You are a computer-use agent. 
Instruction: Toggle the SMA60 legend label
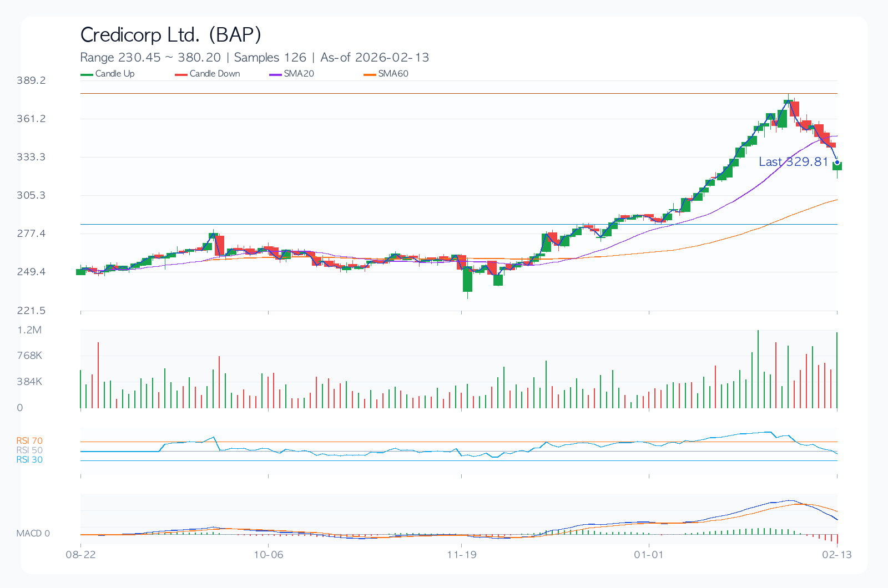click(x=393, y=74)
